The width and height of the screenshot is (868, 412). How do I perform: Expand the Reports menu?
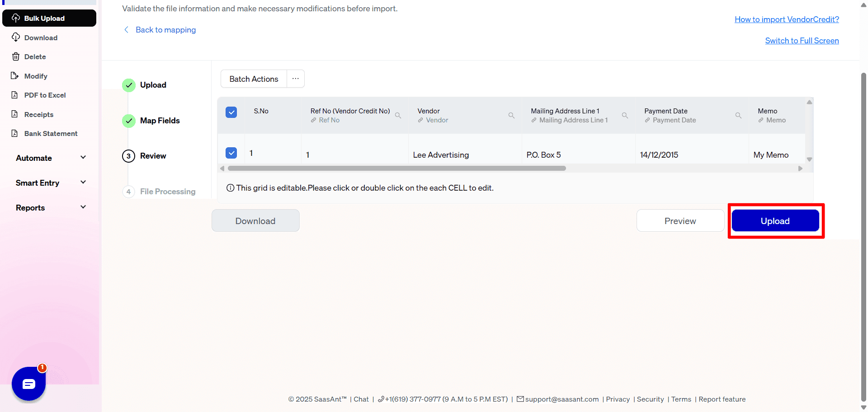(50, 207)
